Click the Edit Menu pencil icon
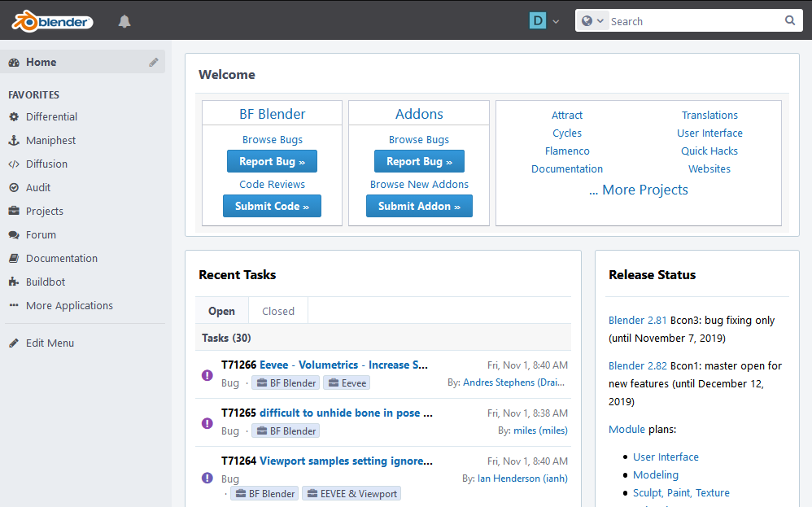 click(x=14, y=343)
